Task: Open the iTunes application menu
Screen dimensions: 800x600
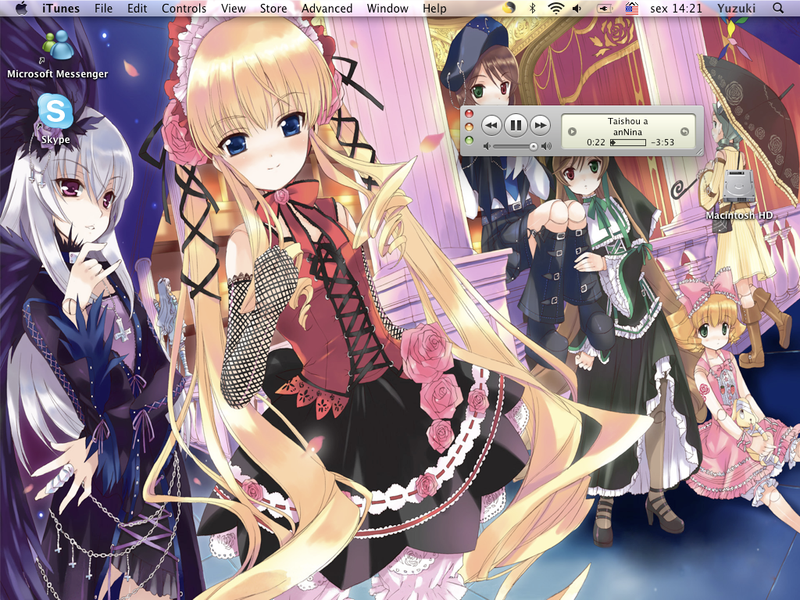Action: 60,8
